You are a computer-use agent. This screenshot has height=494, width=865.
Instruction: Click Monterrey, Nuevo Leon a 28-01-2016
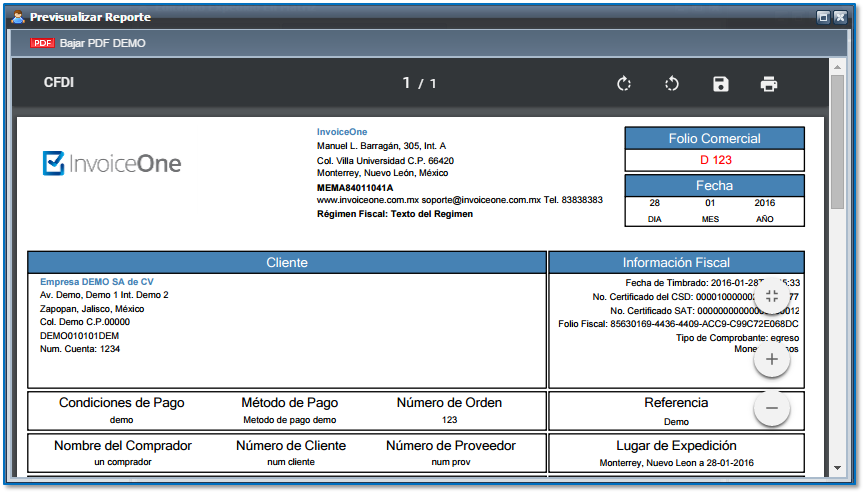coord(676,463)
